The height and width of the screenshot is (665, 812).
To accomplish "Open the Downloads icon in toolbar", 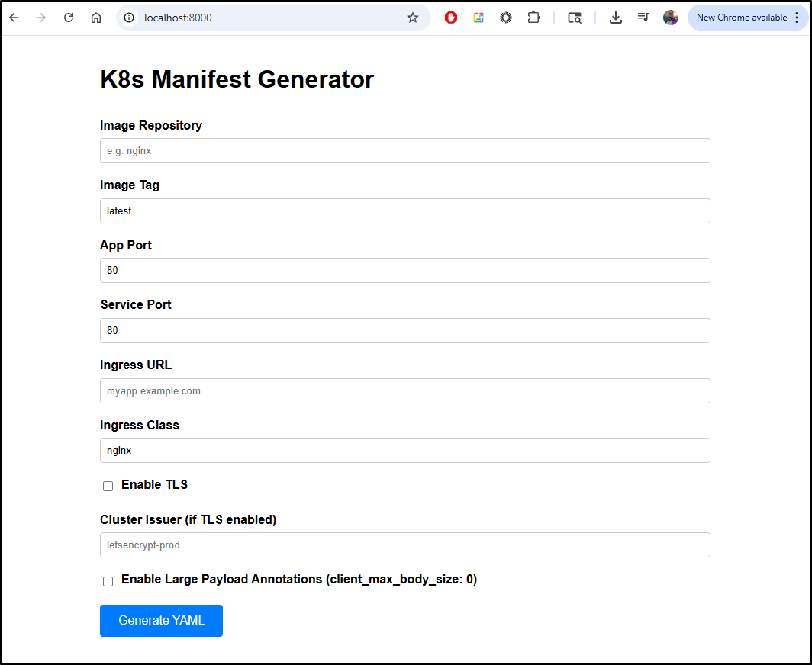I will pyautogui.click(x=616, y=18).
